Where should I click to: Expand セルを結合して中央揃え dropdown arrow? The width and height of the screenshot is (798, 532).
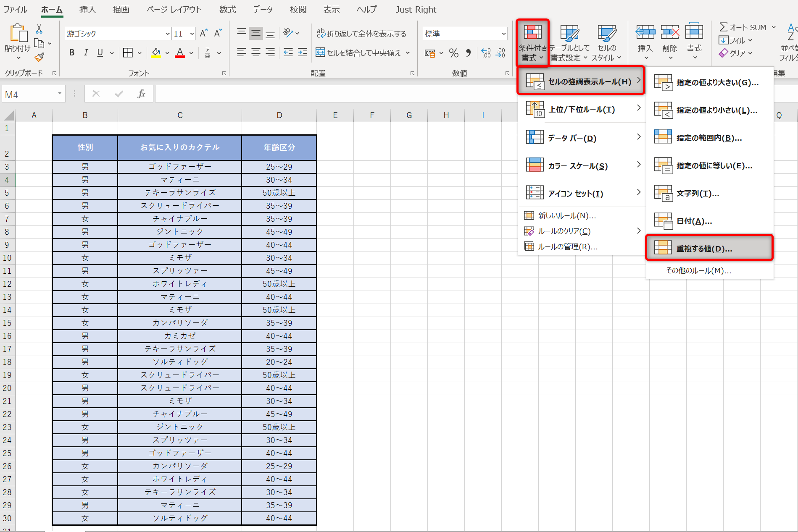point(408,52)
